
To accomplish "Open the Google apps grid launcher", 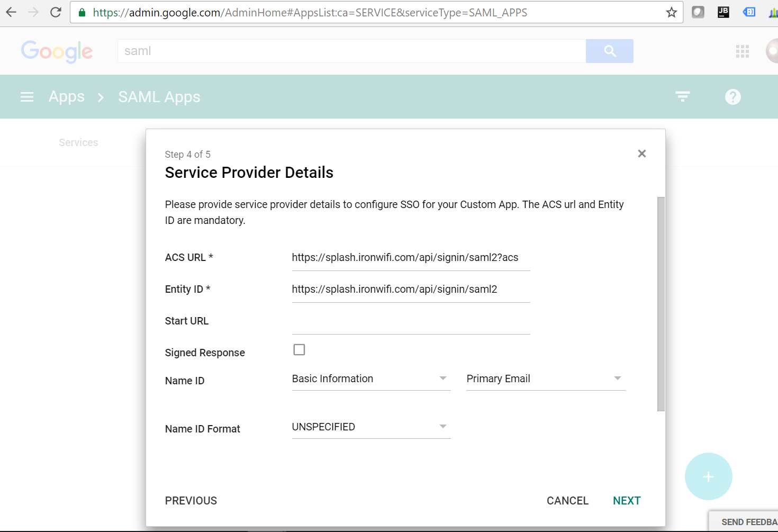I will 743,51.
